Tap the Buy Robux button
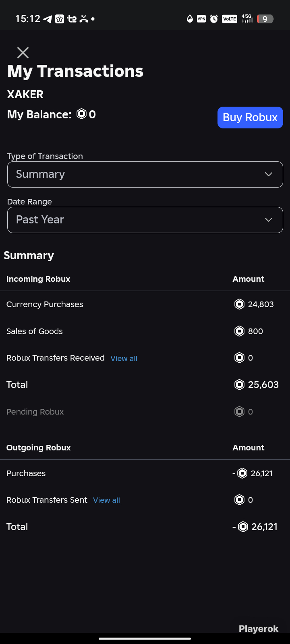 click(x=250, y=118)
